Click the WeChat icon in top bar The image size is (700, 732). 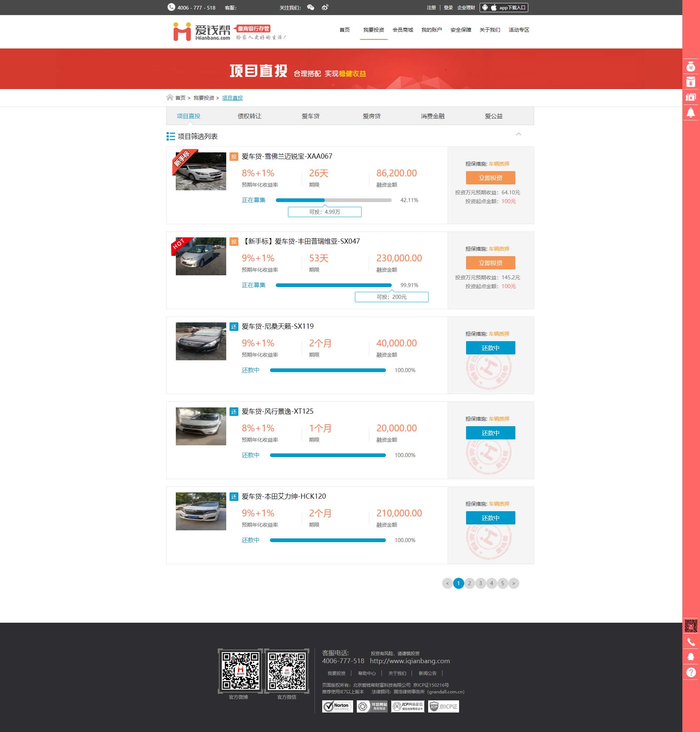[x=310, y=7]
